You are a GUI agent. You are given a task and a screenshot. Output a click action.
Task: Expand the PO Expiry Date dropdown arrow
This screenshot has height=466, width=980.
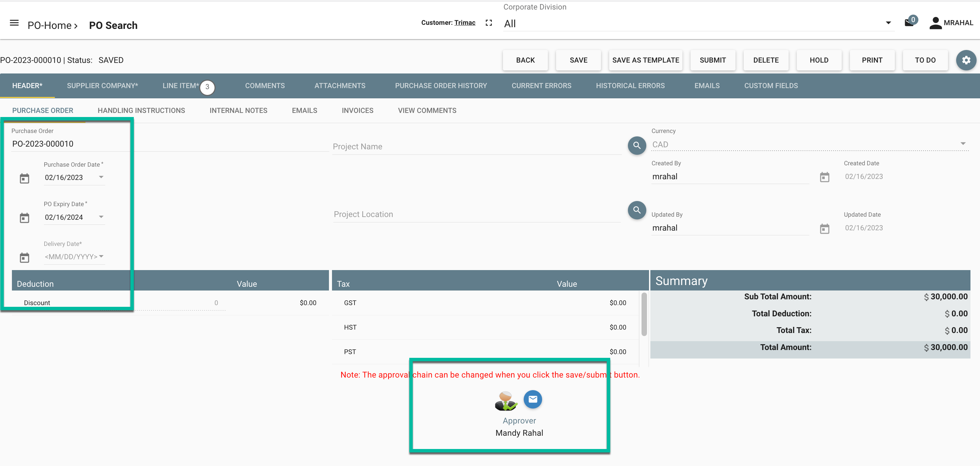(x=101, y=217)
